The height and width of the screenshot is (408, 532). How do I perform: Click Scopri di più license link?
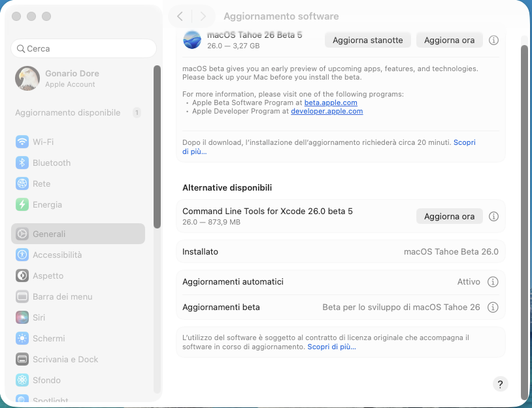point(331,347)
